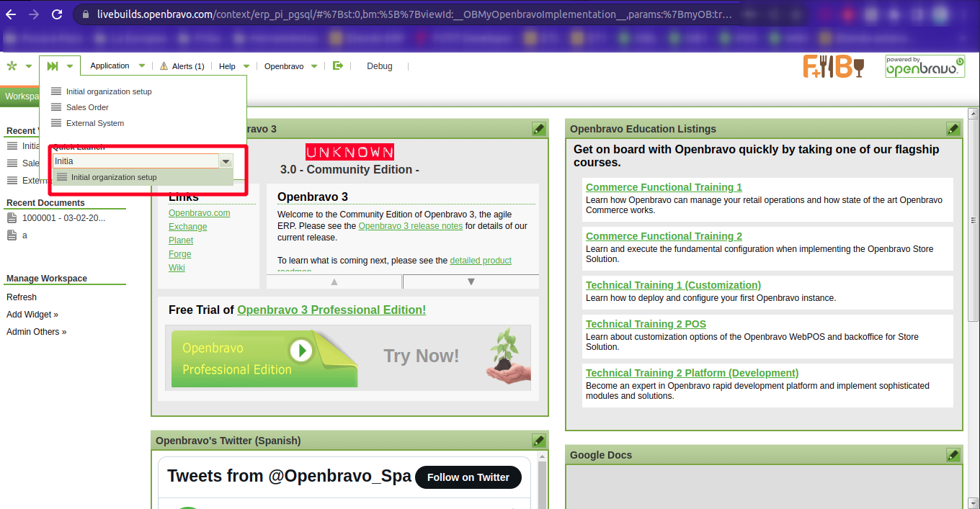Open Quick Launch combo box dropdown arrow

tap(226, 161)
